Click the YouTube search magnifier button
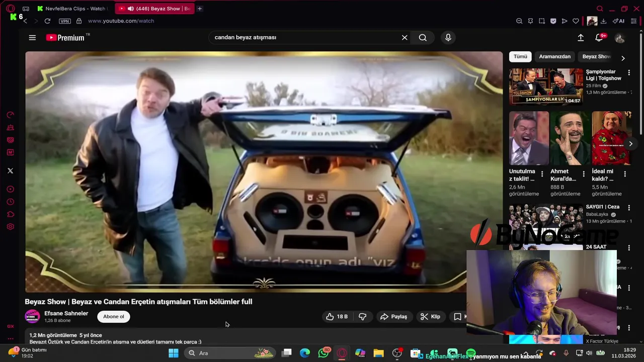Viewport: 644px width, 362px height. [x=423, y=38]
